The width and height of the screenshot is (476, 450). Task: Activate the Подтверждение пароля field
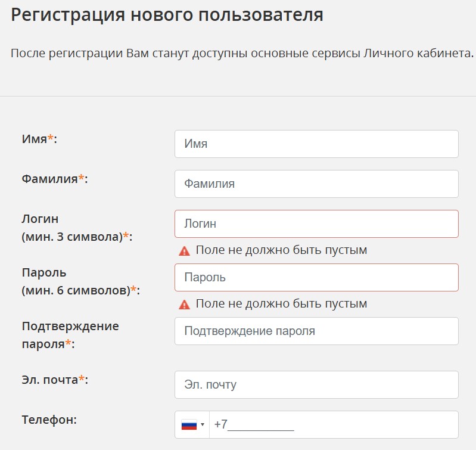[x=316, y=331]
